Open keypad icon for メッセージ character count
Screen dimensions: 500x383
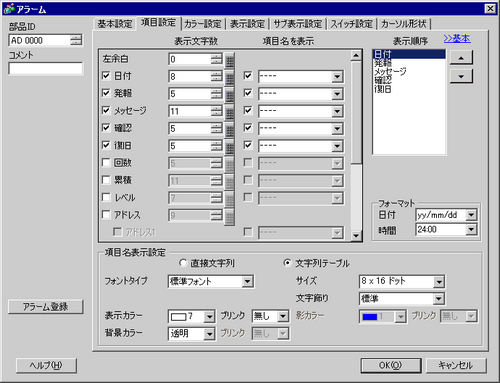tap(229, 112)
